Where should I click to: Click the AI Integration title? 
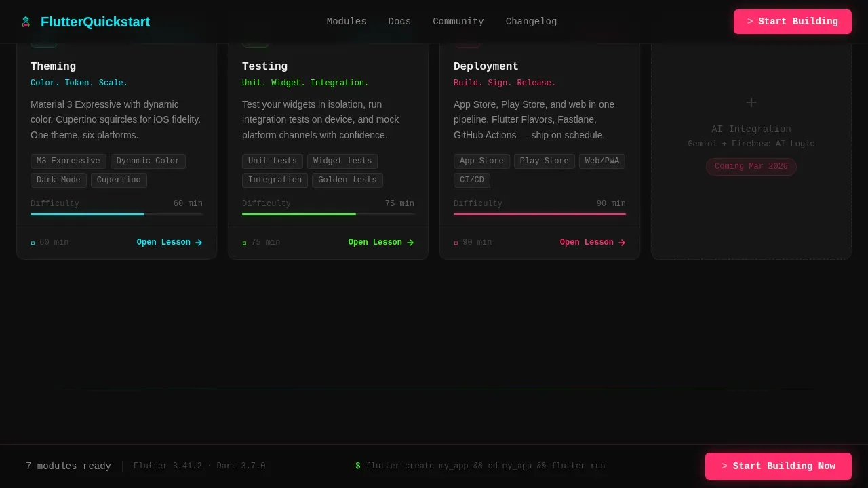pyautogui.click(x=751, y=129)
